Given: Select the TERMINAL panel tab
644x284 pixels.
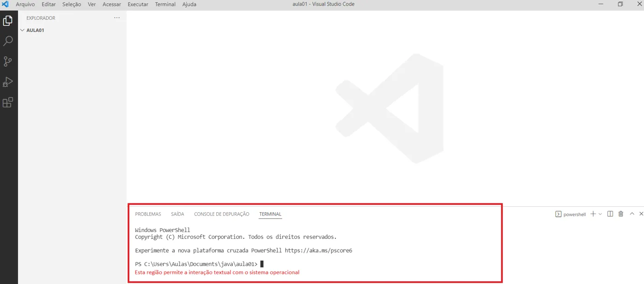Looking at the screenshot, I should coord(270,214).
